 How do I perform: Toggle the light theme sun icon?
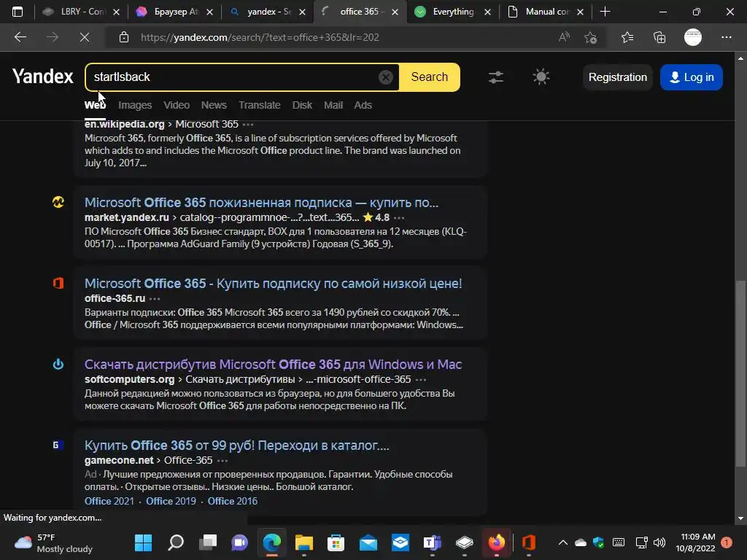click(x=541, y=77)
